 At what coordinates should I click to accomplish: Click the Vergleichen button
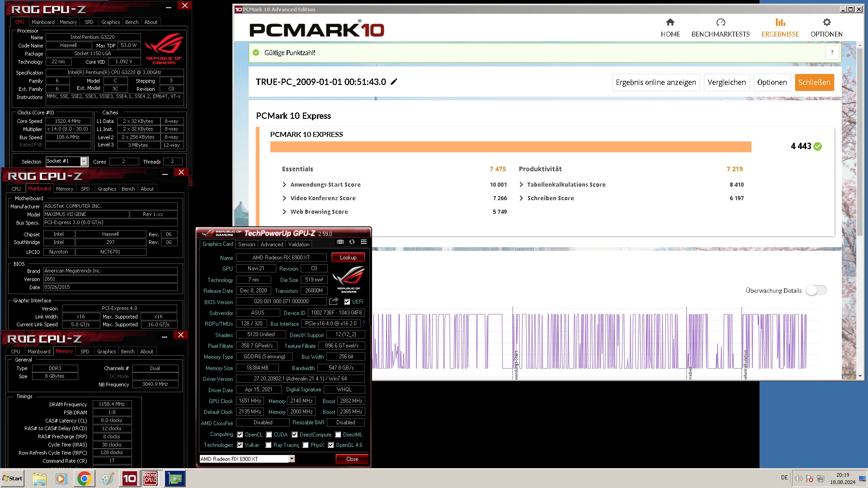(x=726, y=82)
